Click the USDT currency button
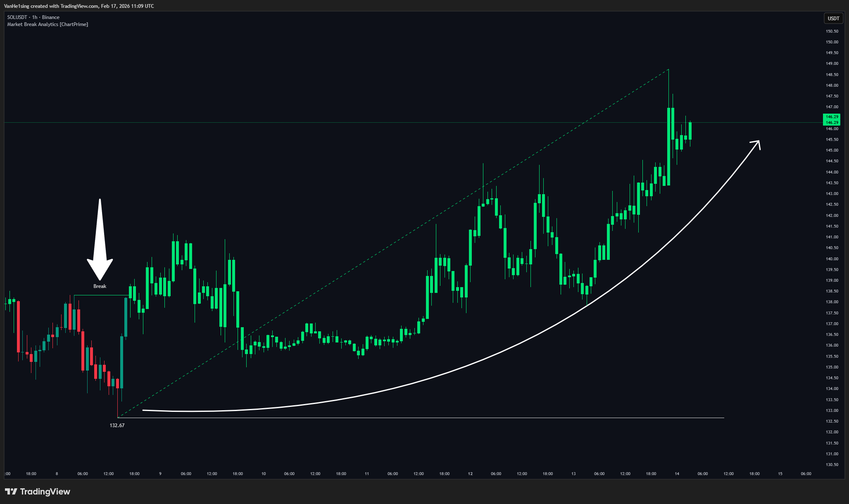The height and width of the screenshot is (504, 849). tap(833, 18)
